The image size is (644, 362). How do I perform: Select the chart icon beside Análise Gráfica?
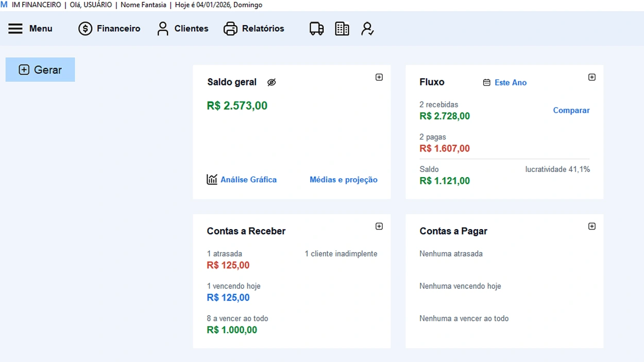[x=211, y=179]
